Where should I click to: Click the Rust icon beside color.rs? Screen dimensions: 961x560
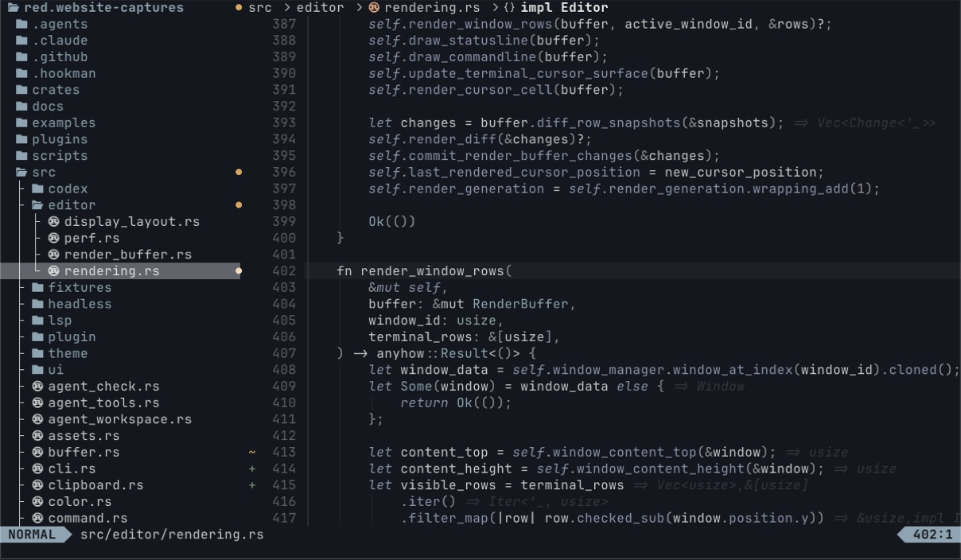click(x=37, y=501)
